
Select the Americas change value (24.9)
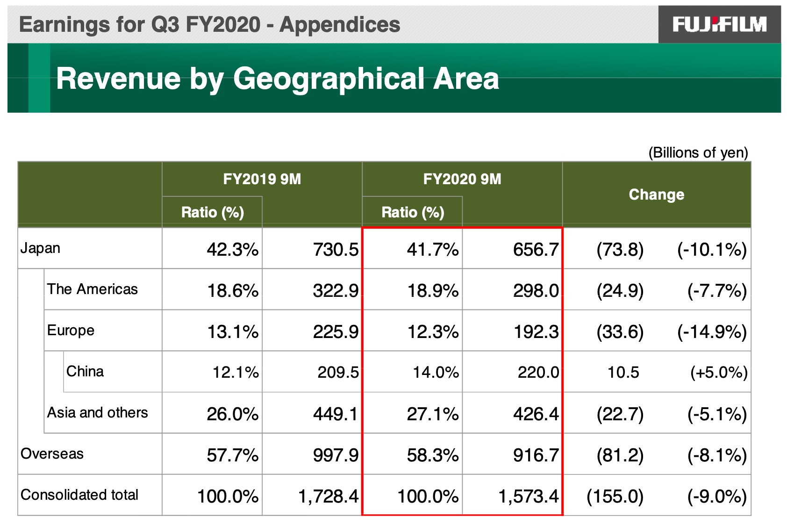point(620,291)
